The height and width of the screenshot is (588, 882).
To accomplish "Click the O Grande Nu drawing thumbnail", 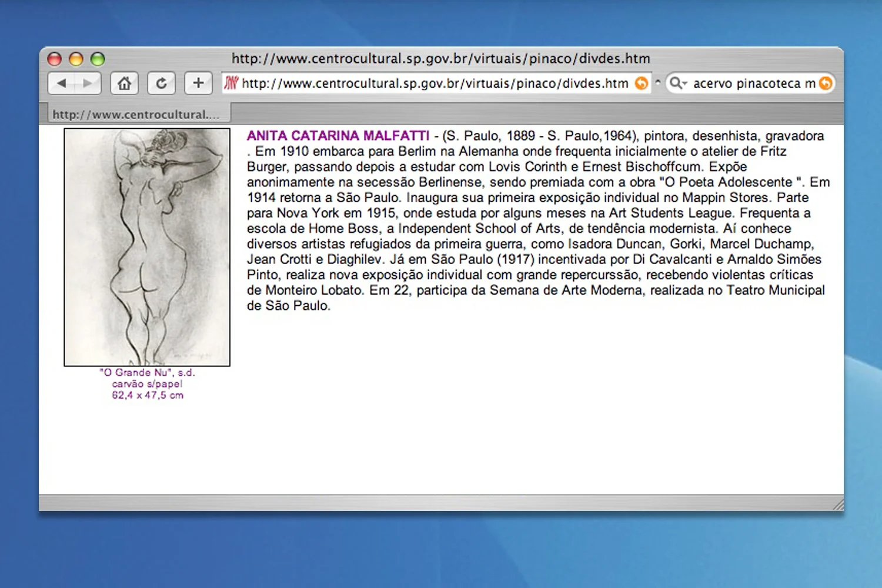I will click(147, 247).
